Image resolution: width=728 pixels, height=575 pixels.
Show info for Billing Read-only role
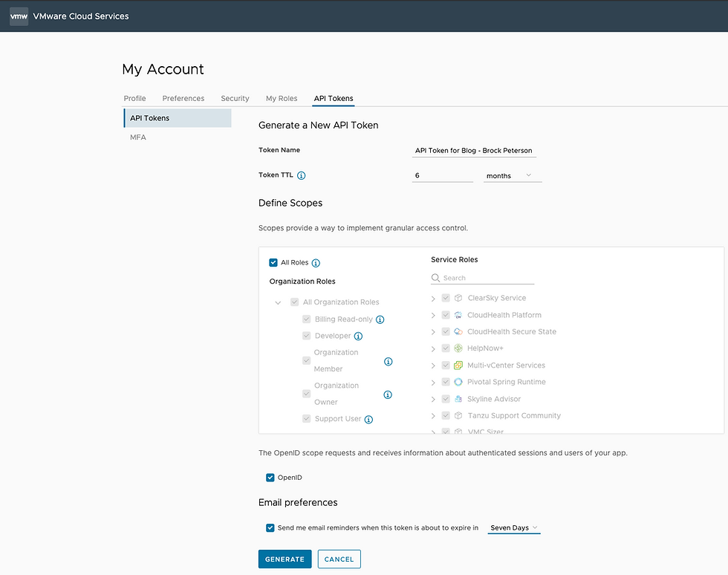click(380, 319)
